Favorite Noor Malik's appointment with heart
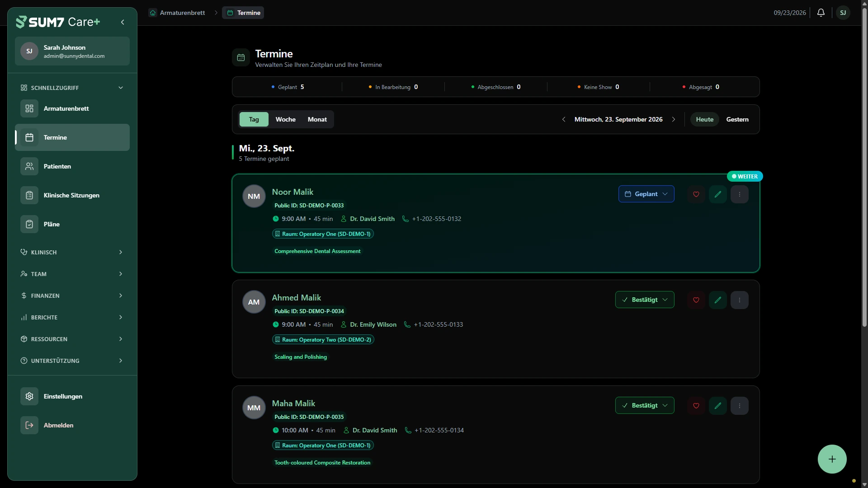Image resolution: width=868 pixels, height=488 pixels. (x=696, y=194)
